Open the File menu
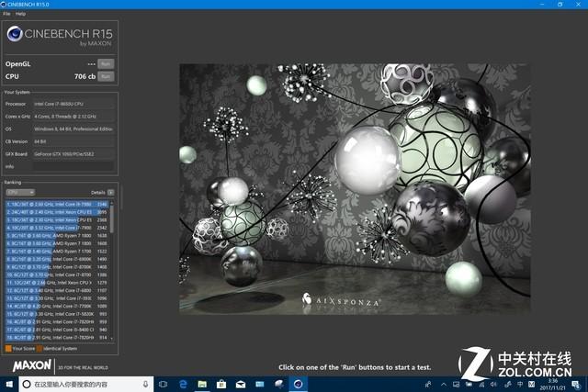 click(x=6, y=14)
